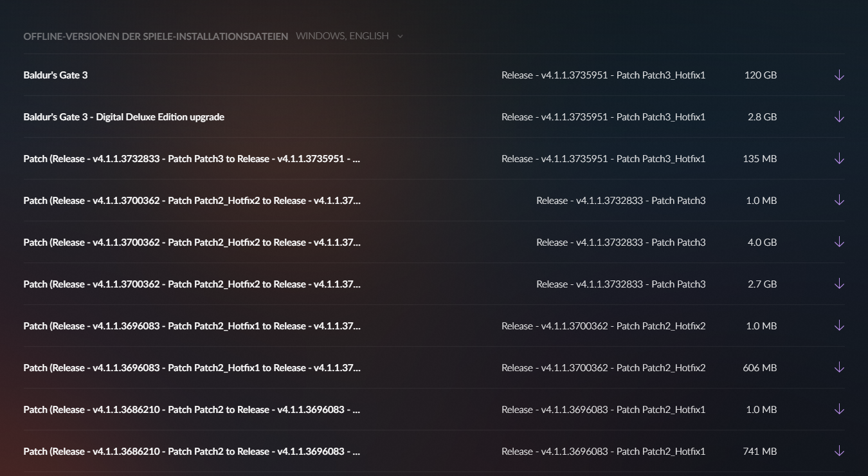Select patch name in 1.0 MB Patch2_Hotfix1 row
This screenshot has width=868, height=476.
pos(192,410)
